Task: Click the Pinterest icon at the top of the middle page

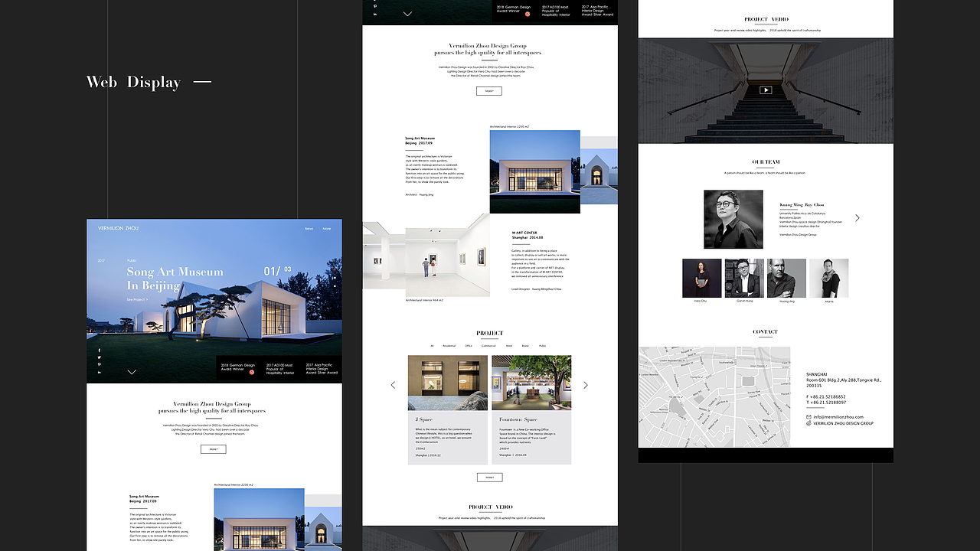Action: coord(375,7)
